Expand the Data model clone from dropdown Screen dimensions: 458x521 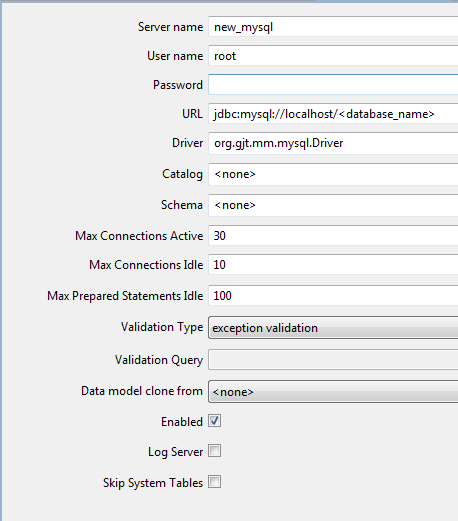(333, 392)
